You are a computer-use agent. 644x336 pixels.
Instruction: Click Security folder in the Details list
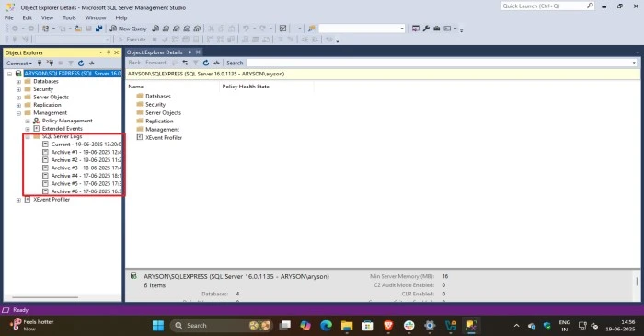(x=155, y=104)
